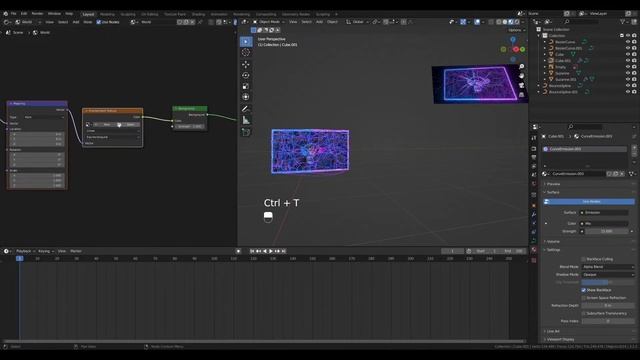The width and height of the screenshot is (640, 360).
Task: Click the timeline Marker menu
Action: pos(76,251)
